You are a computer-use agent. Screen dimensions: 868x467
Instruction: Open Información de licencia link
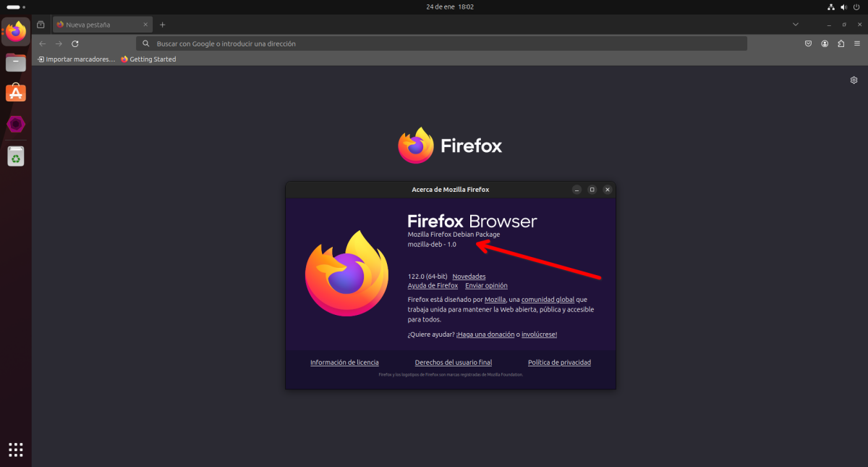click(x=344, y=363)
